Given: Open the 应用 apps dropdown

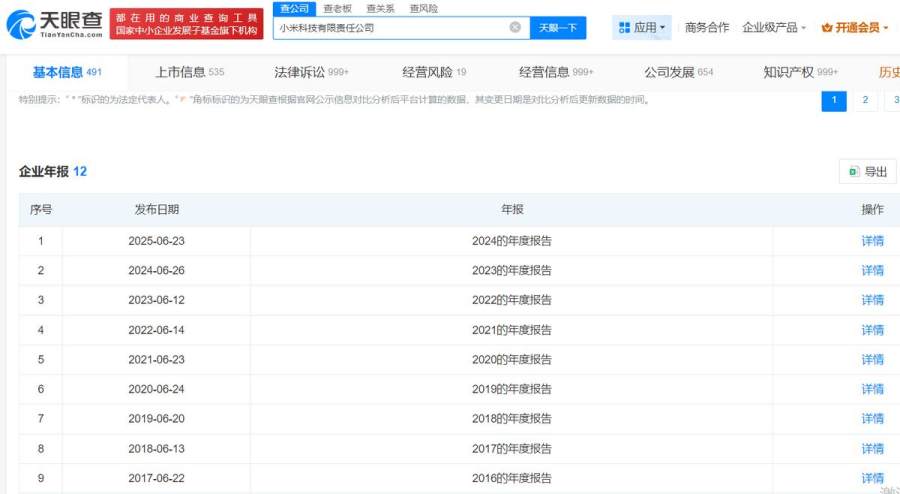Looking at the screenshot, I should point(641,28).
